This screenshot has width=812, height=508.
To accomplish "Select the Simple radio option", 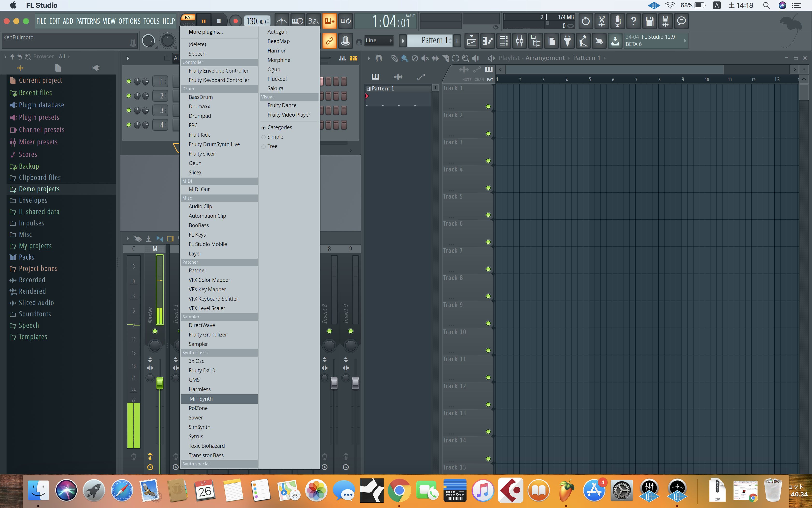I will (x=263, y=137).
